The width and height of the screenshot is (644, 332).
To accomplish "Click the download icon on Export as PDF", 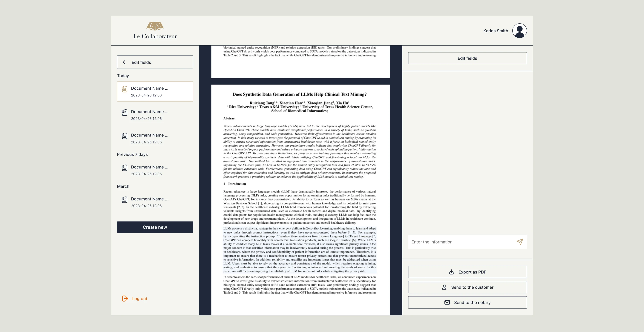I will [451, 272].
